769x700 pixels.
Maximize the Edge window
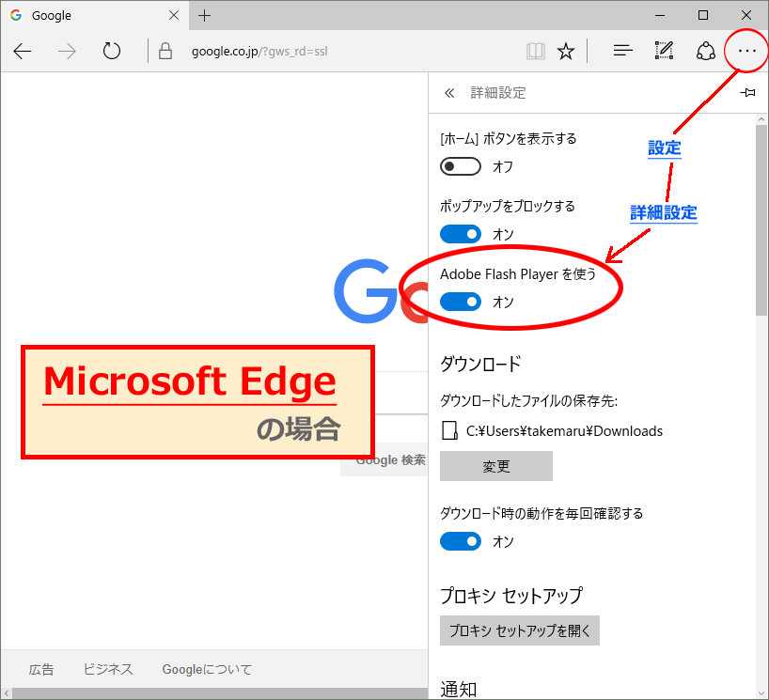click(703, 16)
